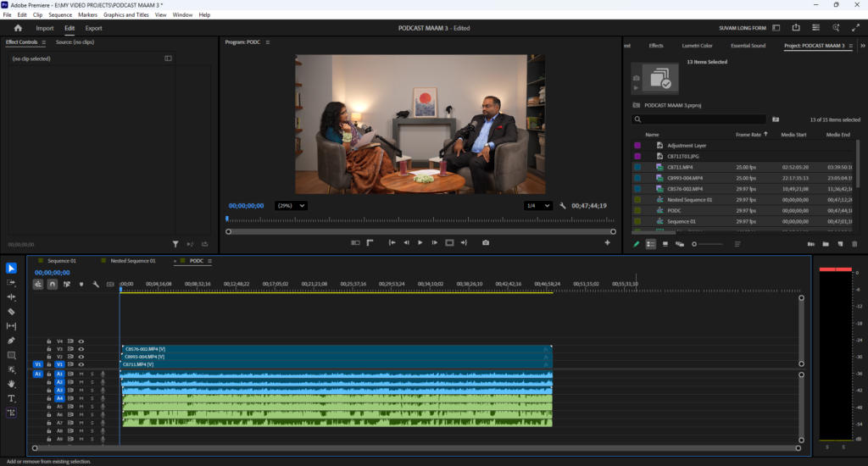868x466 pixels.
Task: Enable voice-over record on track A4
Action: (103, 398)
